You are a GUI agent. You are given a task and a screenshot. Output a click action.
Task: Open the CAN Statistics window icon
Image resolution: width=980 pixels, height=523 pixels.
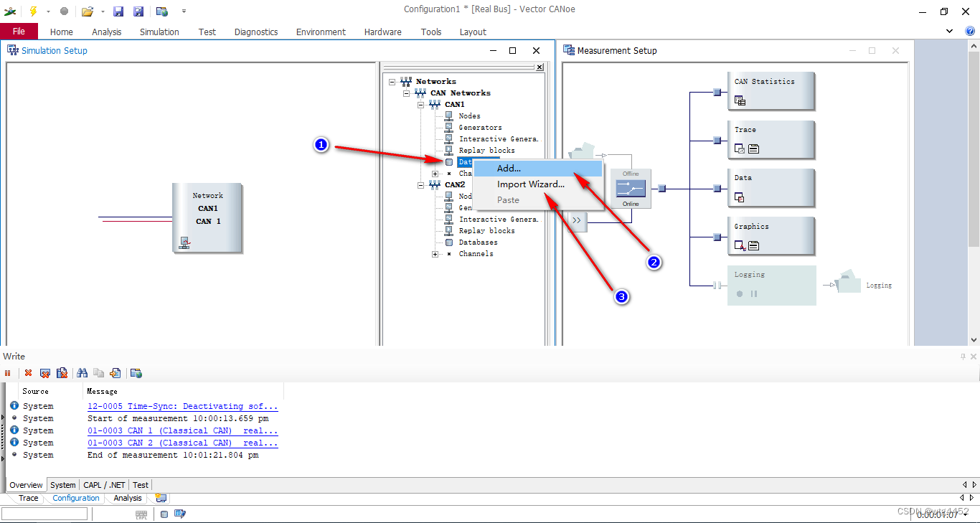tap(740, 101)
